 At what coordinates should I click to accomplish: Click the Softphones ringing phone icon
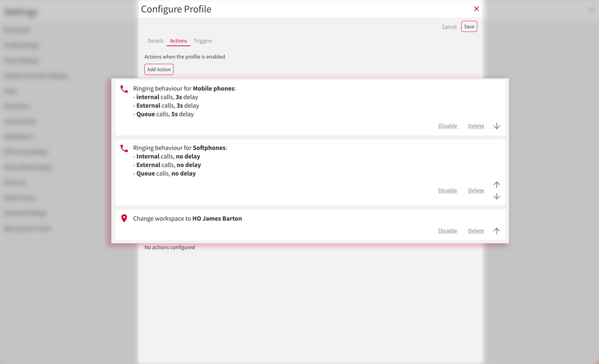point(124,148)
